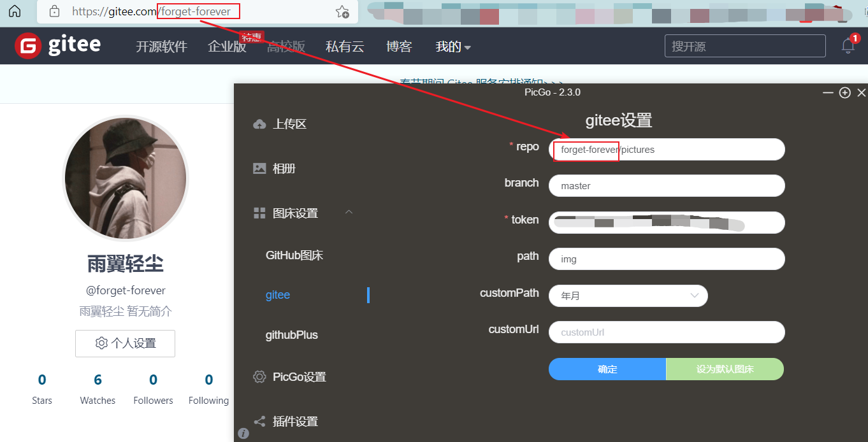This screenshot has width=868, height=442.
Task: Click 设为默认图床 to set default host
Action: [x=725, y=369]
